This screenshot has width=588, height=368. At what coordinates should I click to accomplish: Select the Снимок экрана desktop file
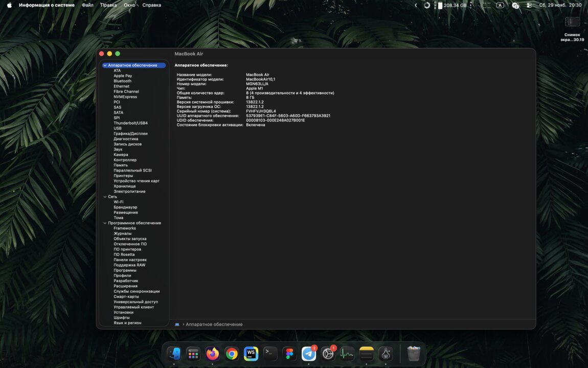(572, 22)
